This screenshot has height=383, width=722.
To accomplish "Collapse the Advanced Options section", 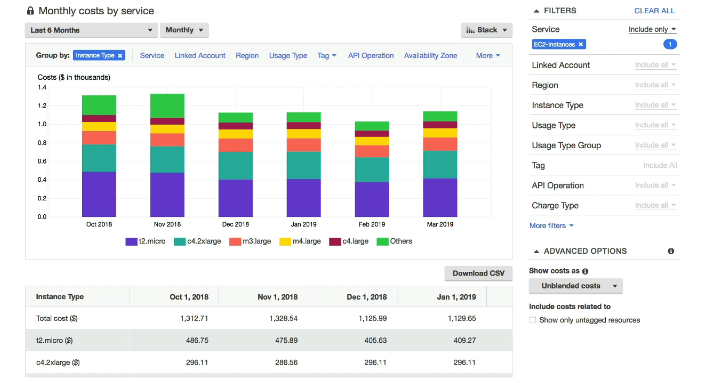I will coord(536,251).
